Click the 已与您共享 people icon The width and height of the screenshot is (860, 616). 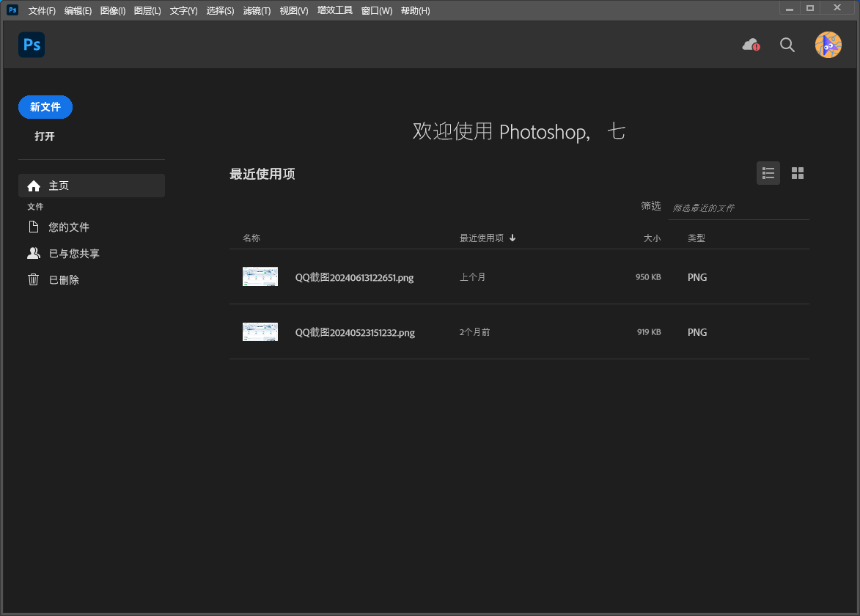pyautogui.click(x=34, y=253)
